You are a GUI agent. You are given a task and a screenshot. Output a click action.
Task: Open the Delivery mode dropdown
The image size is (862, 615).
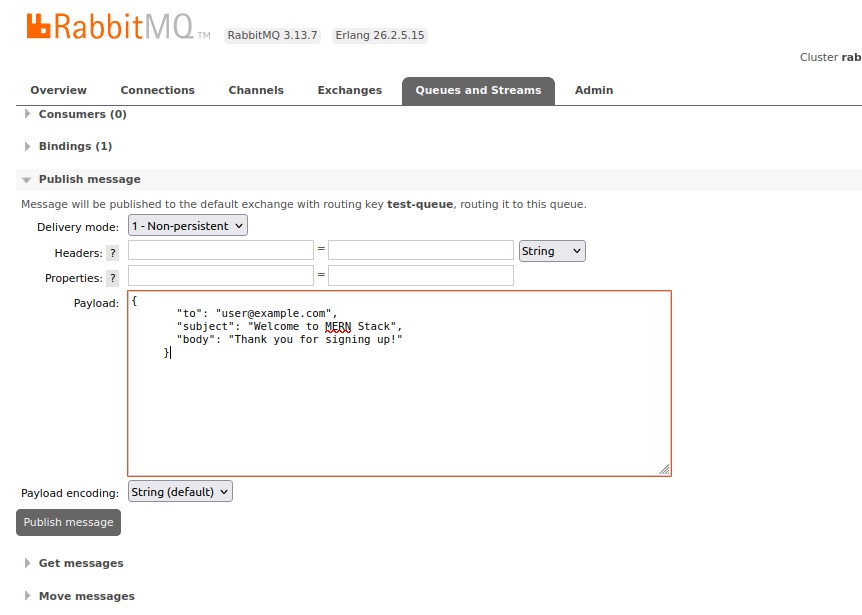coord(188,226)
